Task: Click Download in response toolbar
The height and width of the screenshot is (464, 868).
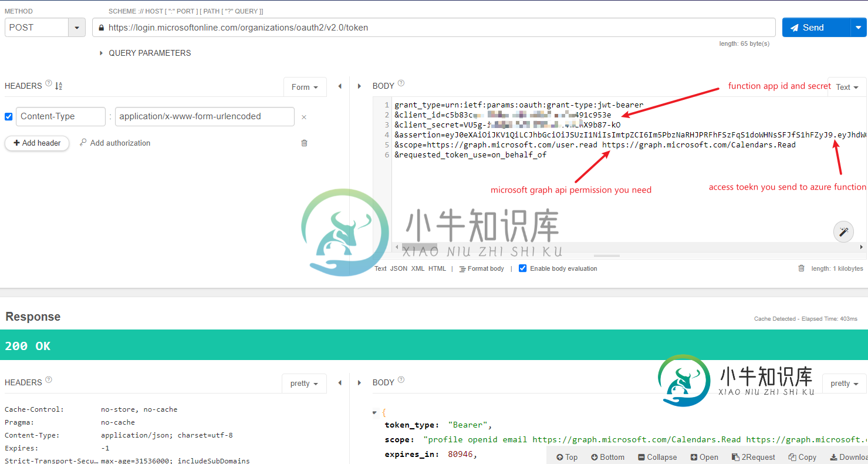Action: click(x=849, y=457)
